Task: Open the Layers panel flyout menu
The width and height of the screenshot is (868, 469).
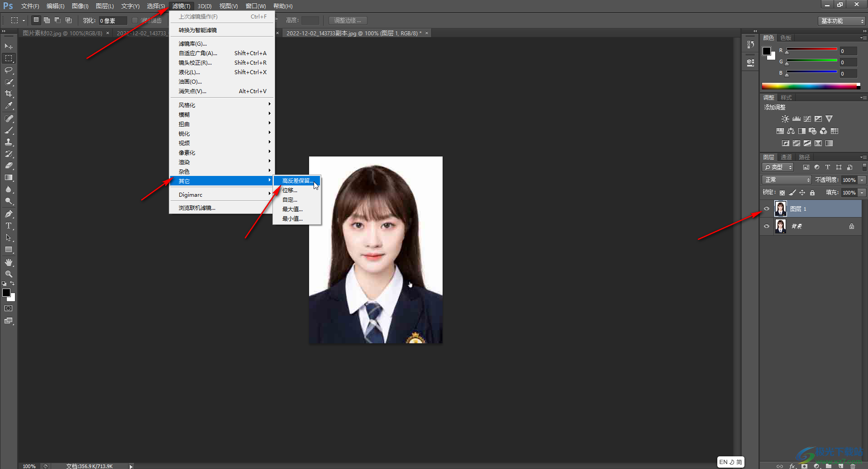Action: click(x=863, y=157)
